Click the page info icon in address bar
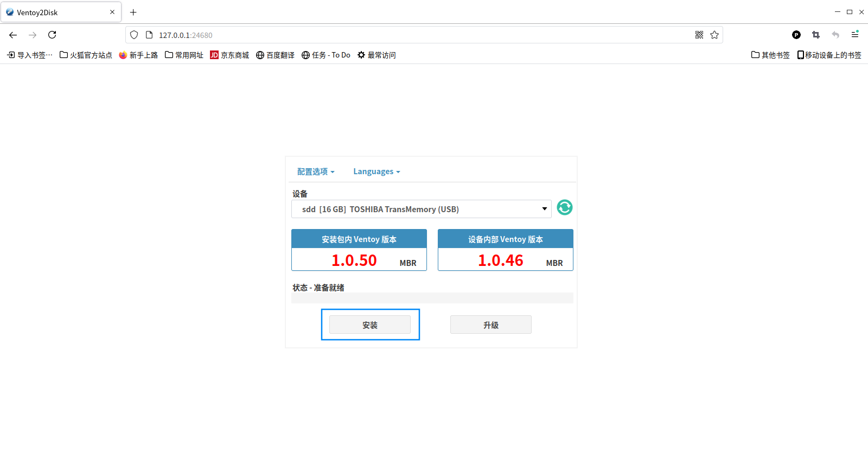The width and height of the screenshot is (868, 464). [x=149, y=35]
